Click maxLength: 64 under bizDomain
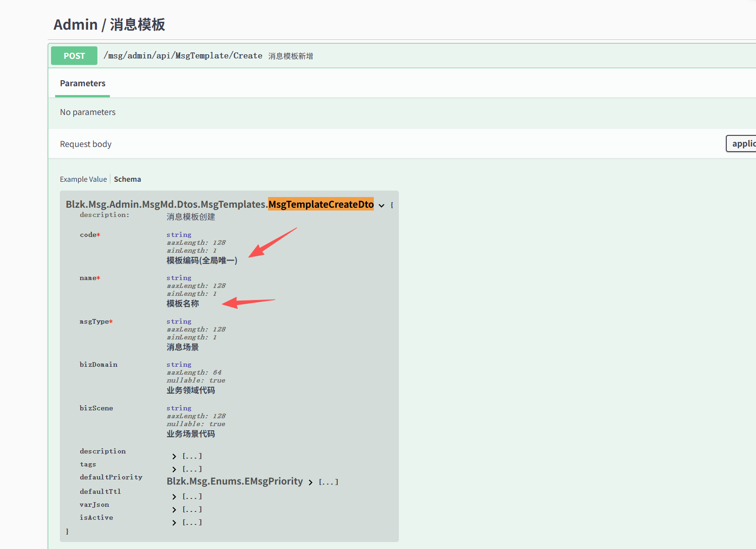Viewport: 756px width, 549px height. 194,373
